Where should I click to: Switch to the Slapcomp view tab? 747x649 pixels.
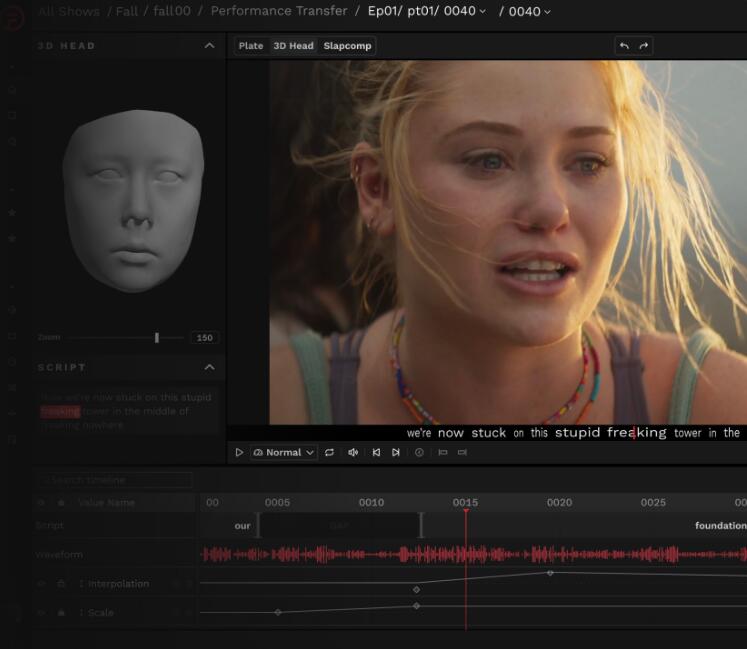pyautogui.click(x=347, y=46)
